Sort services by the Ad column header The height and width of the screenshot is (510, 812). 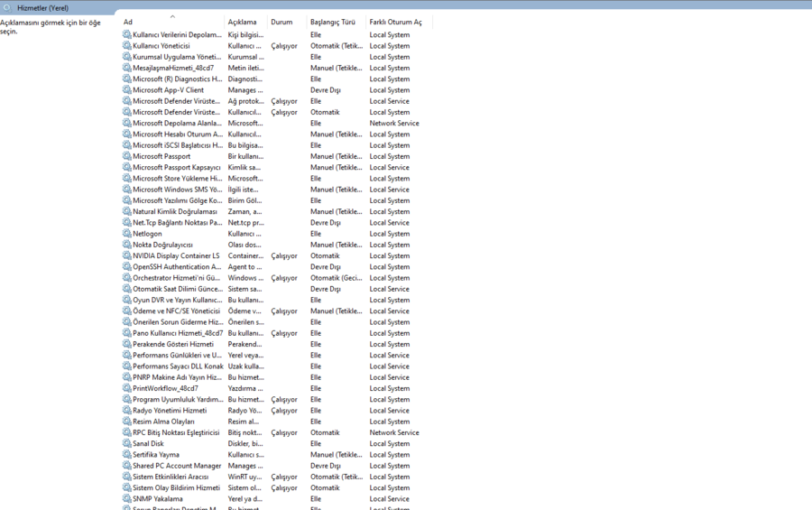tap(172, 22)
